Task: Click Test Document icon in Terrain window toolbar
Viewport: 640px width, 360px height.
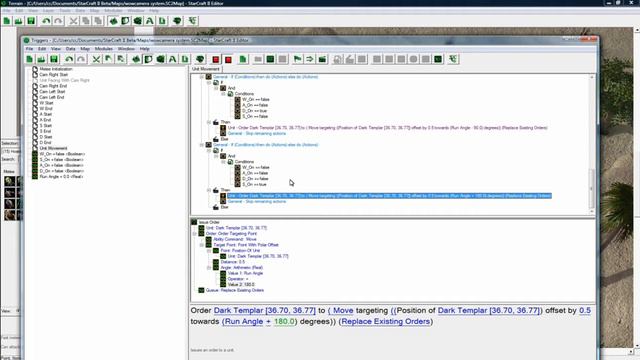Action: tap(192, 21)
